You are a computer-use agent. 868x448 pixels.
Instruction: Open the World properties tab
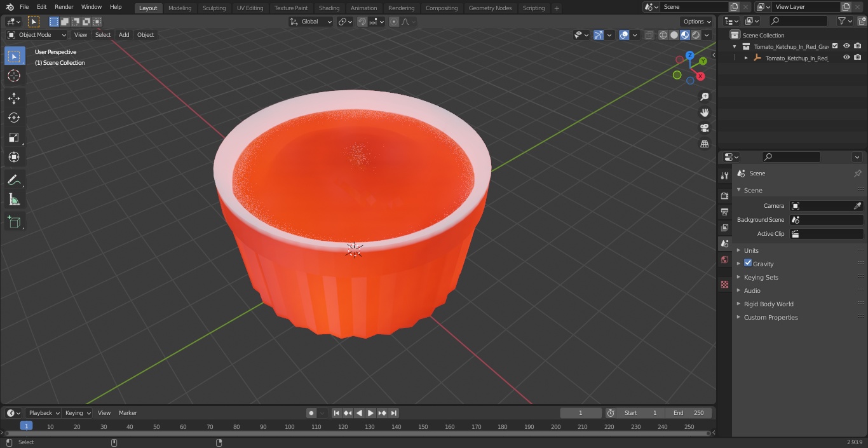click(x=724, y=259)
